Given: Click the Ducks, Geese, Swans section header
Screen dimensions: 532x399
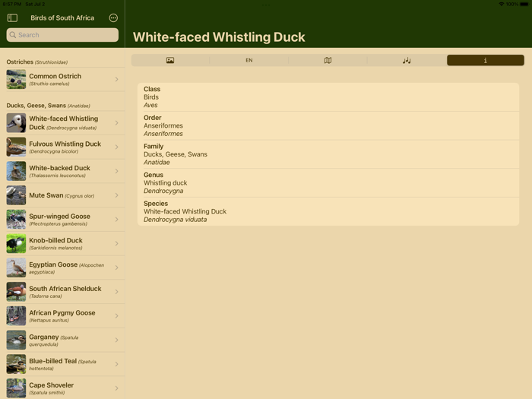Looking at the screenshot, I should (48, 106).
